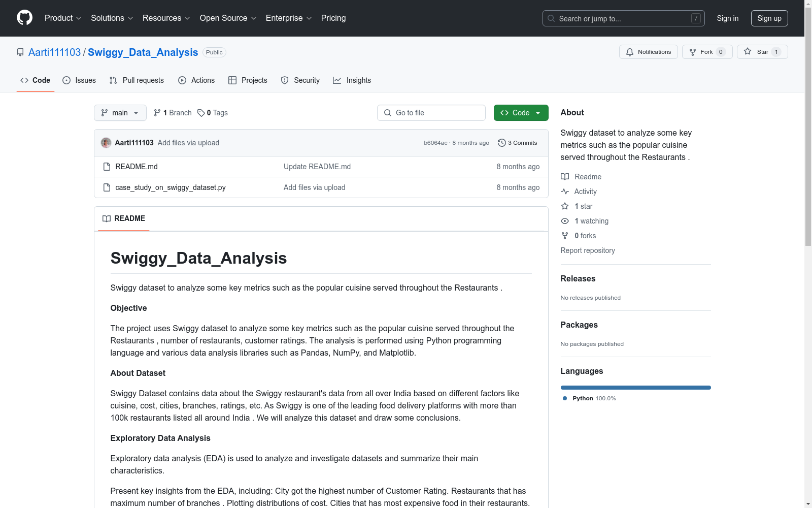Click the book icon in README header
Screen dimensions: 812x508
[x=107, y=218]
